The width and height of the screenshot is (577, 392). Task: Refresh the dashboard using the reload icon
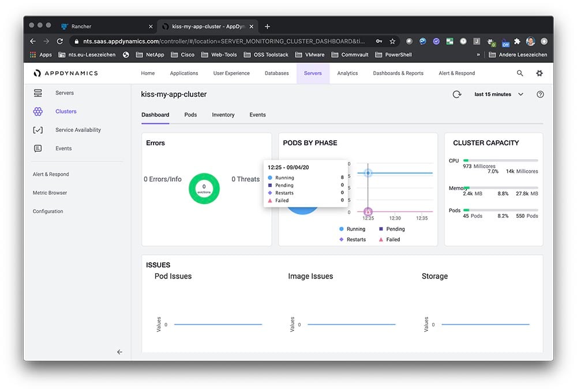tap(457, 95)
